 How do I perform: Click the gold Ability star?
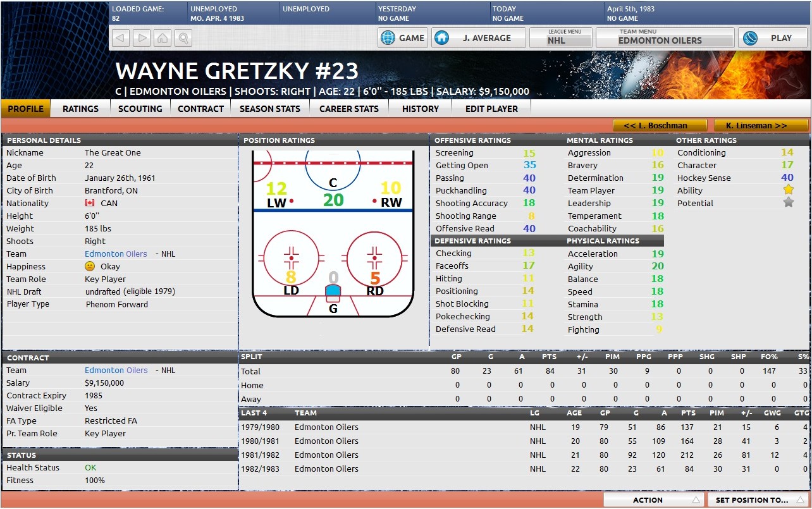(788, 190)
